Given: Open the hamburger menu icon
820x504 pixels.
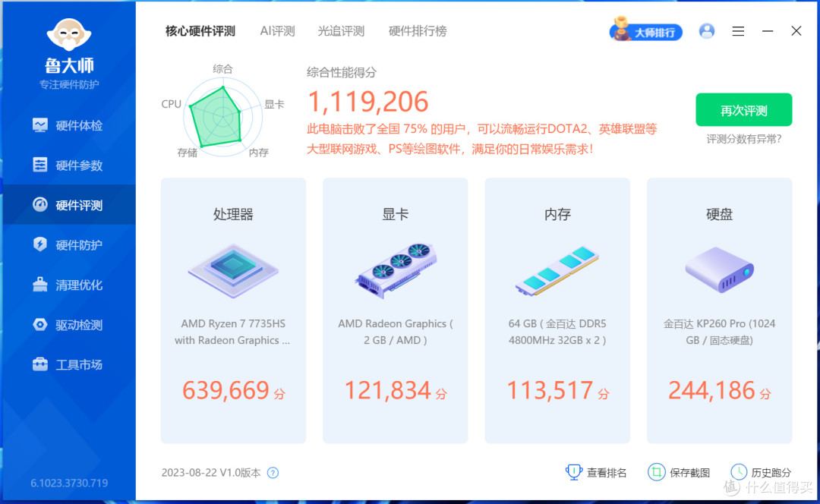Looking at the screenshot, I should (x=738, y=31).
